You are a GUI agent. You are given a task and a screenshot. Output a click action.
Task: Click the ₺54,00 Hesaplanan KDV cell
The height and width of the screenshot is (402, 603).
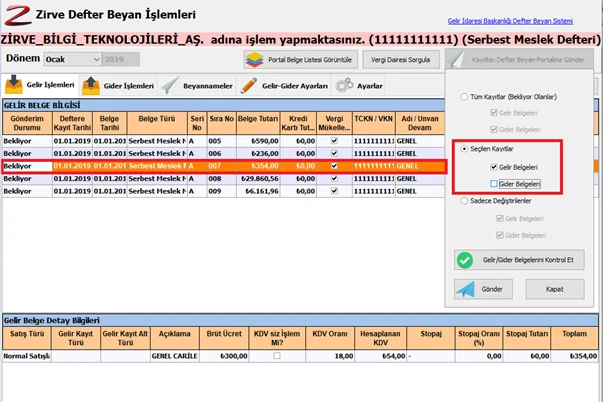click(380, 356)
